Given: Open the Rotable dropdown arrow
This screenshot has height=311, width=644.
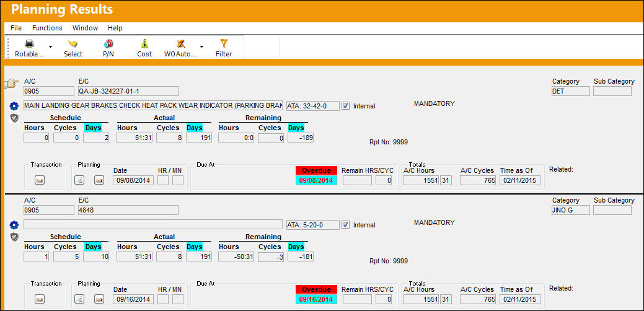Looking at the screenshot, I should click(51, 46).
